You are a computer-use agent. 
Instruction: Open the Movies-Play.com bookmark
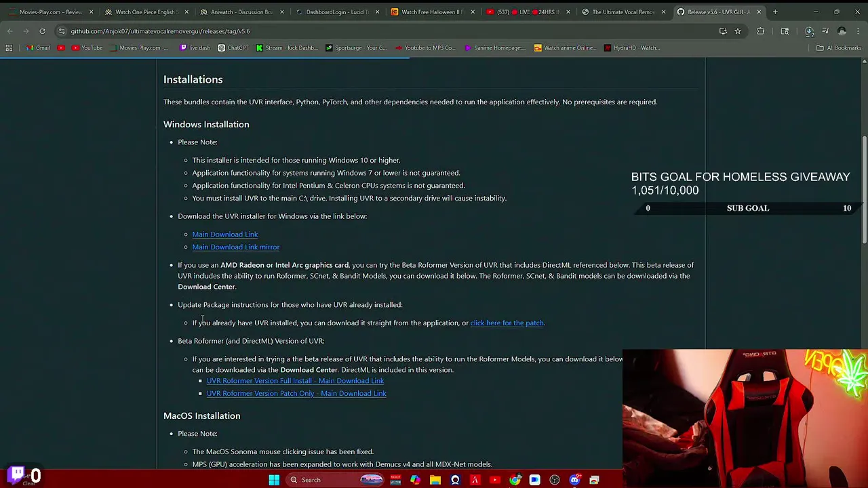(140, 48)
